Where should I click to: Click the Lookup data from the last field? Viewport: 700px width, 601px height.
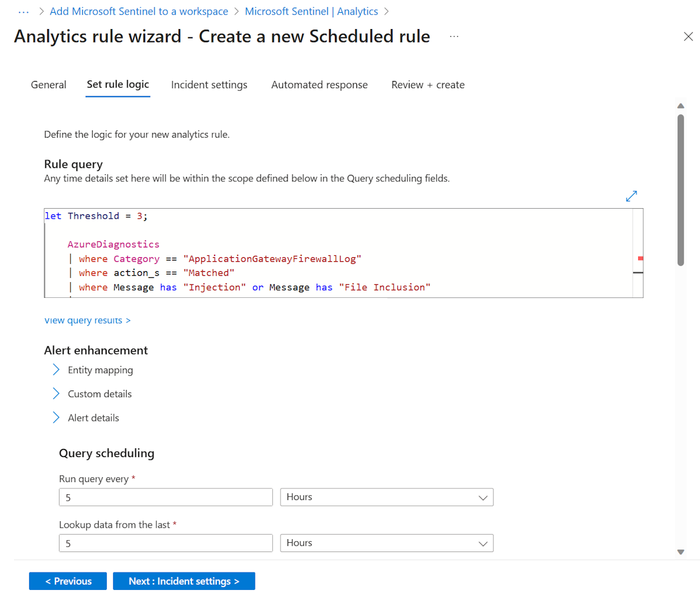tap(166, 543)
